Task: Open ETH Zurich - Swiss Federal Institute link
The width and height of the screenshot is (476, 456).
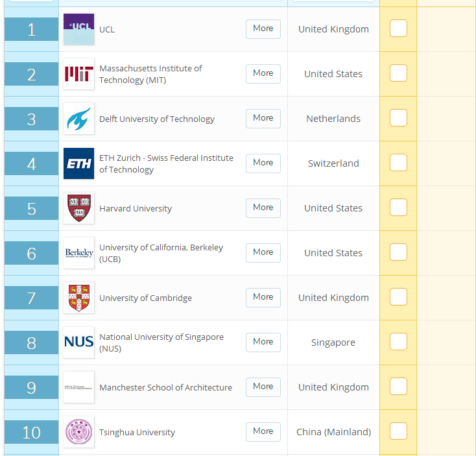Action: pos(167,163)
